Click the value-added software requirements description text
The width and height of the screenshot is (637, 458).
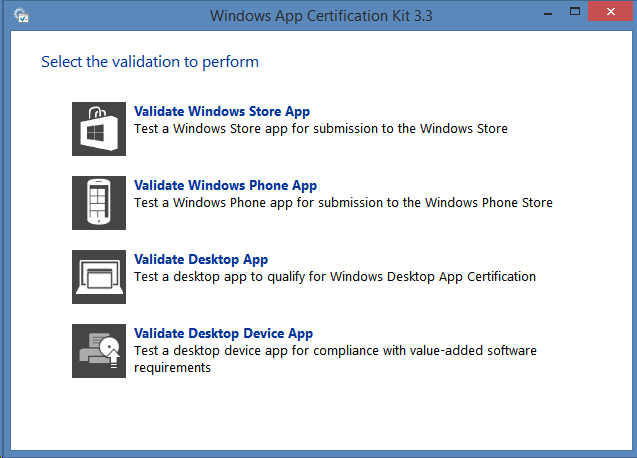click(x=335, y=359)
